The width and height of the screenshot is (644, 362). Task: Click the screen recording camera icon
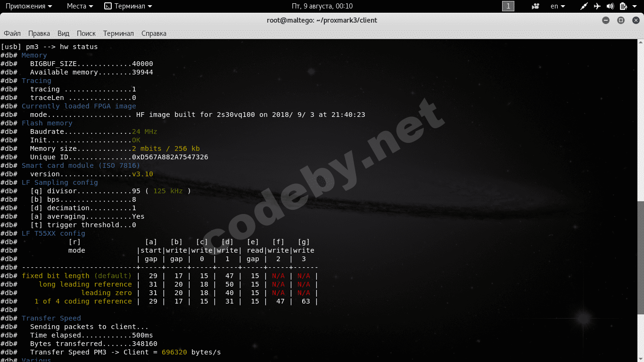pos(536,6)
